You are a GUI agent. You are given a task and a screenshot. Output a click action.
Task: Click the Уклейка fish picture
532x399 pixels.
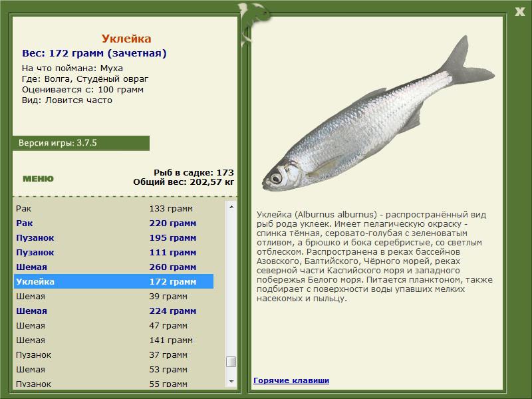coord(378,113)
